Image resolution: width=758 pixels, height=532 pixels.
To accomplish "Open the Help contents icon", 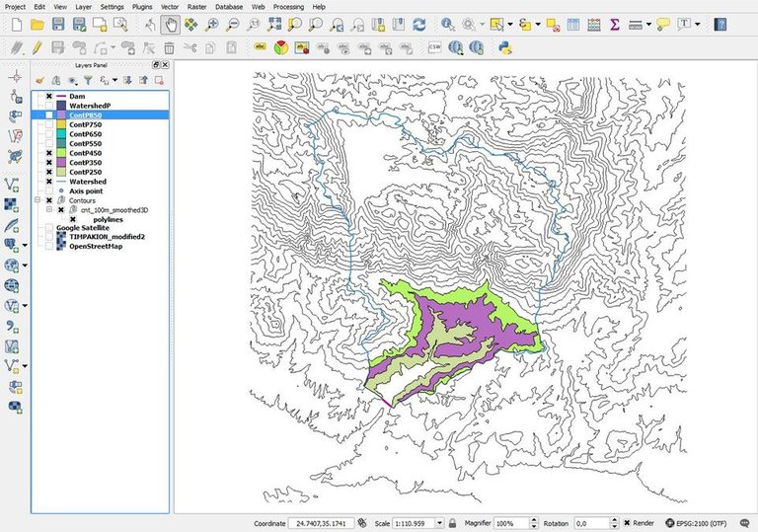I will coord(721,24).
